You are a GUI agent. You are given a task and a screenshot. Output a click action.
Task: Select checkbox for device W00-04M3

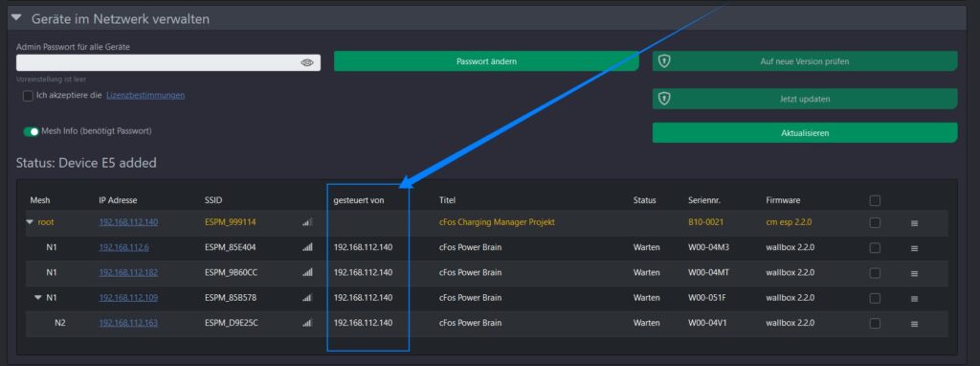(x=875, y=248)
